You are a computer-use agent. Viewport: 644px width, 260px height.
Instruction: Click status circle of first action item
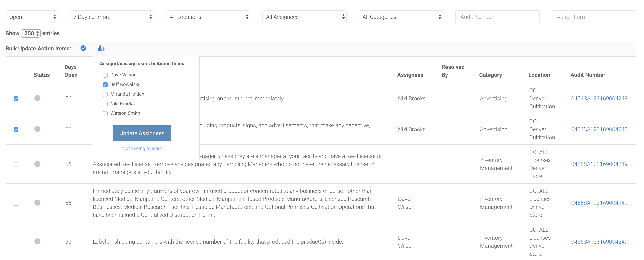[x=37, y=98]
